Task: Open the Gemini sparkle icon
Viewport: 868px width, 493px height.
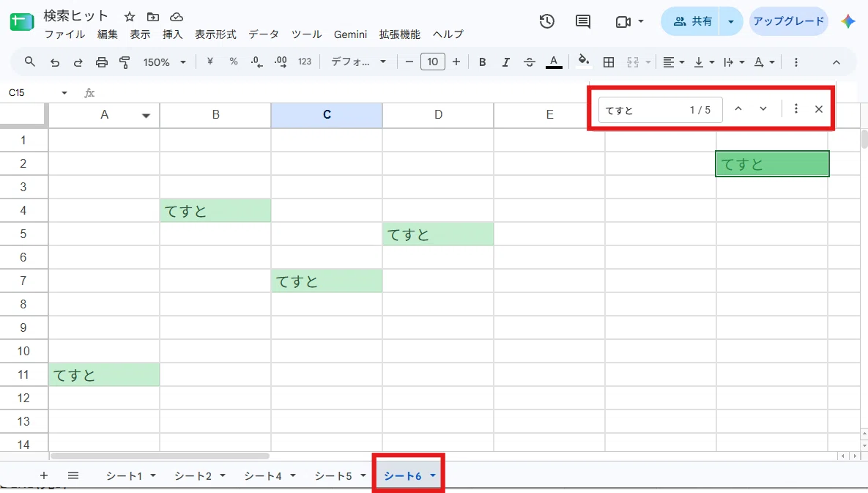Action: pos(848,21)
